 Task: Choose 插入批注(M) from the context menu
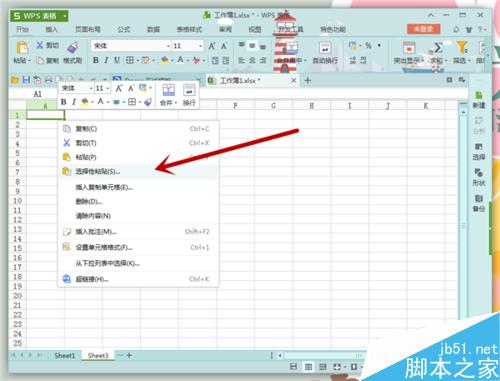(x=138, y=232)
